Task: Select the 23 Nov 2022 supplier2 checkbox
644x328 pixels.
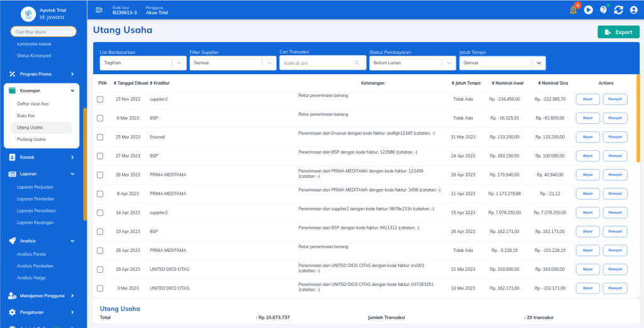Action: click(100, 99)
